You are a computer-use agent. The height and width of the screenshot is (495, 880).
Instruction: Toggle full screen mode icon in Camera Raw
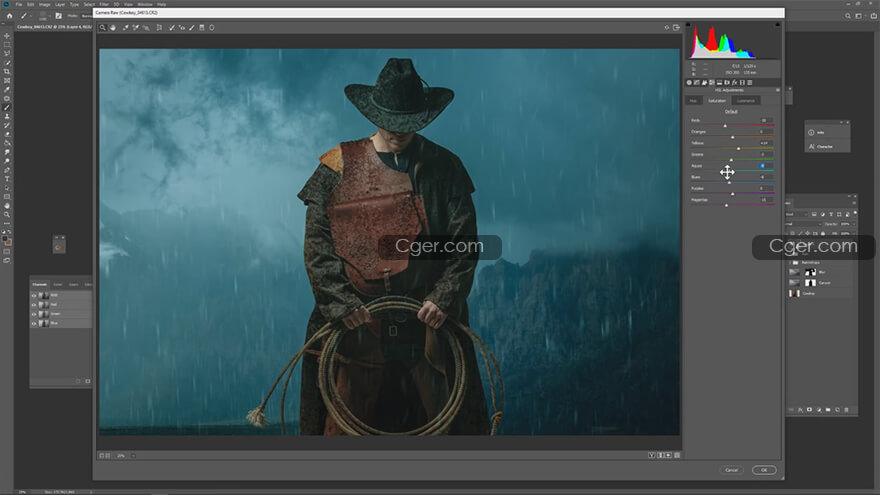coord(676,28)
